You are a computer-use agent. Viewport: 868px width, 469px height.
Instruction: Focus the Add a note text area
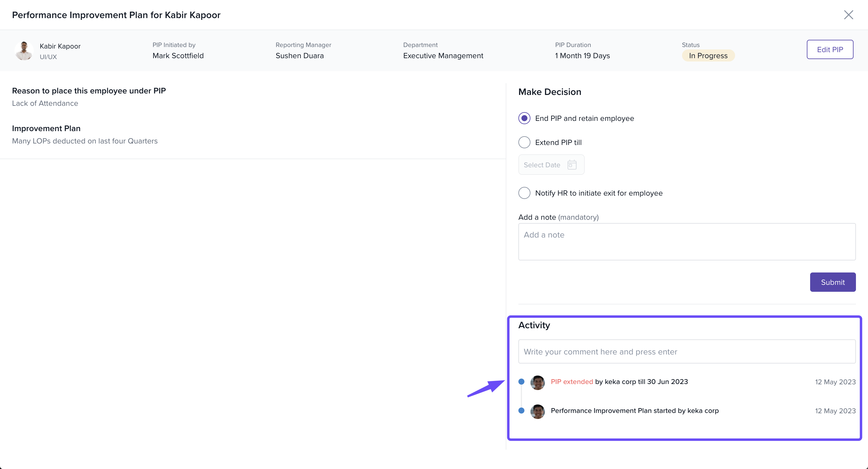click(x=686, y=241)
